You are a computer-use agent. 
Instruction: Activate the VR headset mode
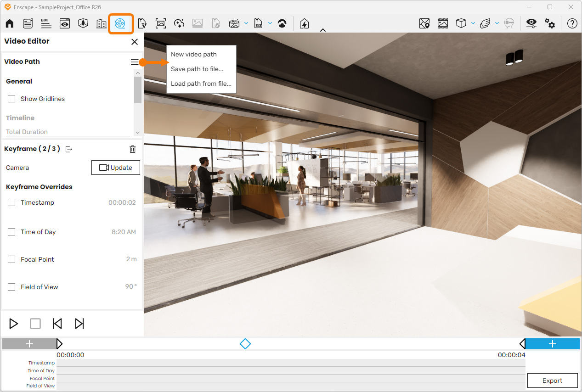coord(509,23)
